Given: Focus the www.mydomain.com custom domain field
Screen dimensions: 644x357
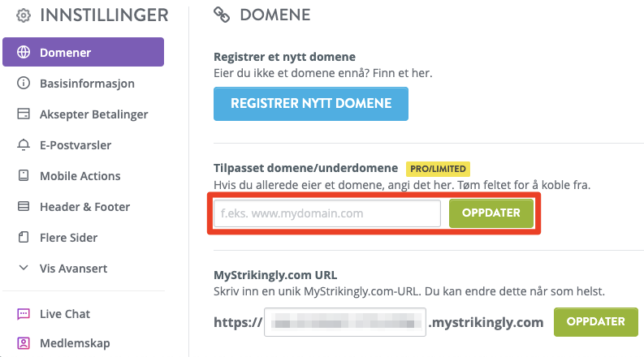Looking at the screenshot, I should point(327,213).
